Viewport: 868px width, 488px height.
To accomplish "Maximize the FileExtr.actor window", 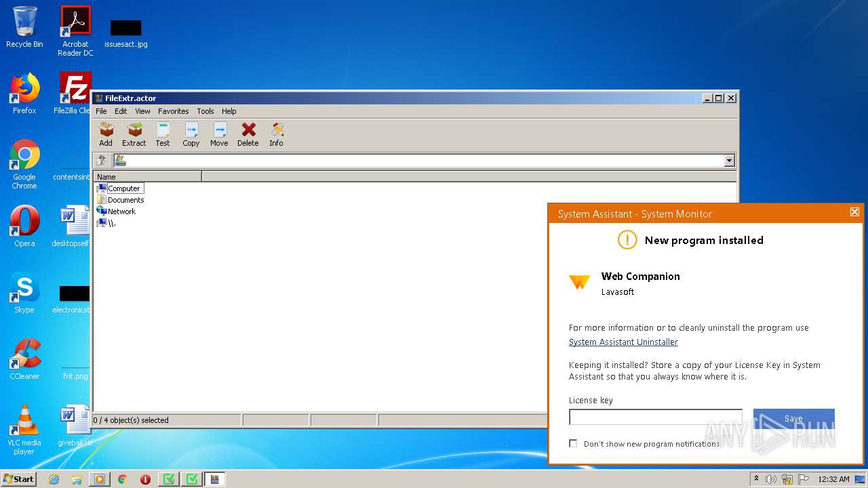I will coord(719,98).
